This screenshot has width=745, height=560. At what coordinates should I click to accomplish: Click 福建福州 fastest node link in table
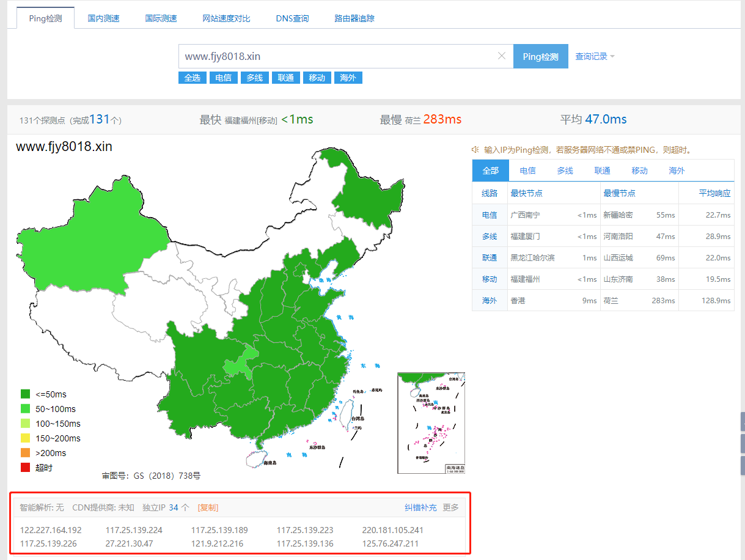(525, 279)
